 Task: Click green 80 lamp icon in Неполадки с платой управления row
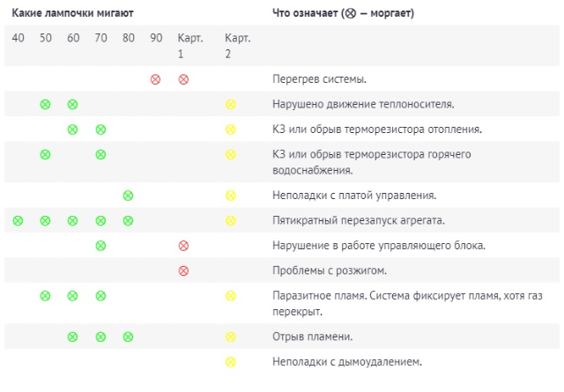coord(128,196)
